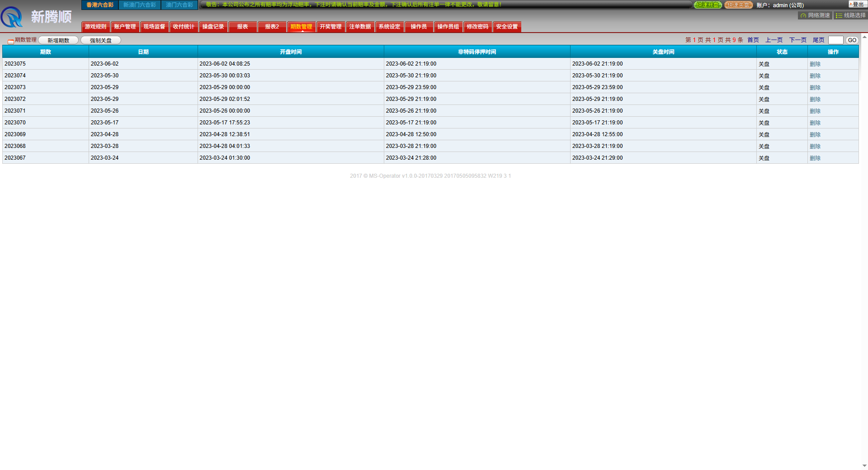The width and height of the screenshot is (868, 470).
Task: Open the 开奖管理 menu tab
Action: (330, 27)
